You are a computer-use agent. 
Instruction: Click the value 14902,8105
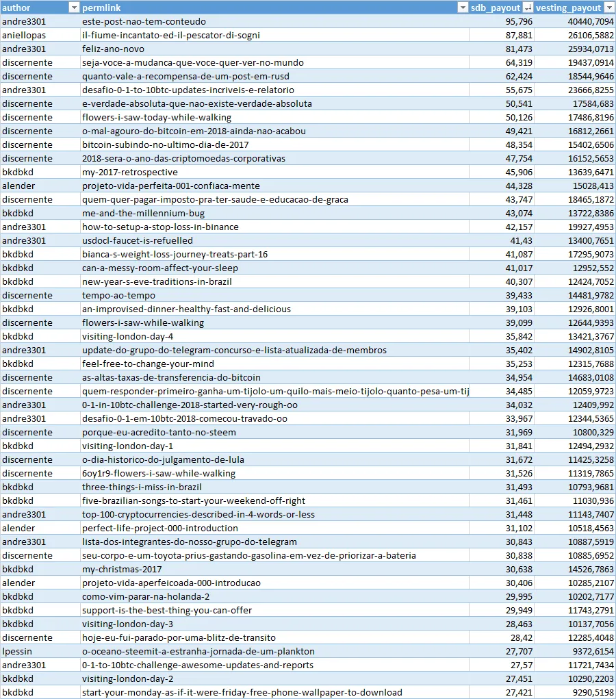(574, 351)
